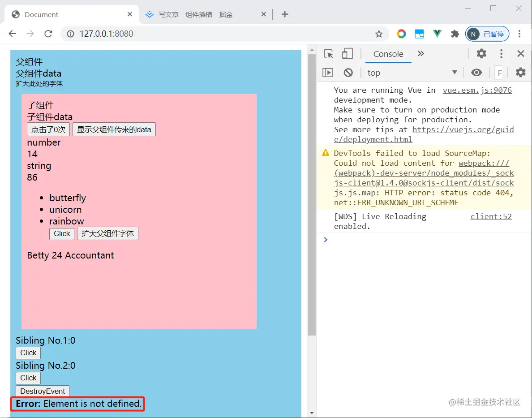Open the Chrome three-dot menu

[x=519, y=34]
